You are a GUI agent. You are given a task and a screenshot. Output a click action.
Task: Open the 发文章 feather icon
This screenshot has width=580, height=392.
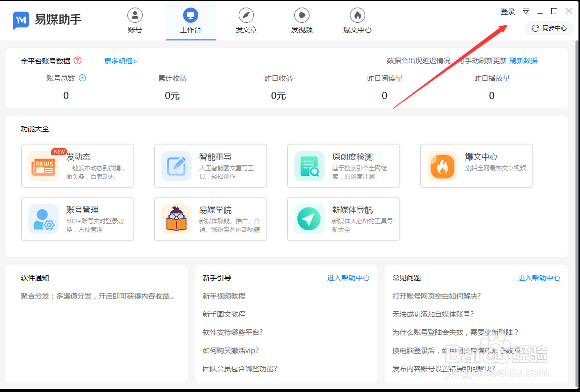point(246,15)
